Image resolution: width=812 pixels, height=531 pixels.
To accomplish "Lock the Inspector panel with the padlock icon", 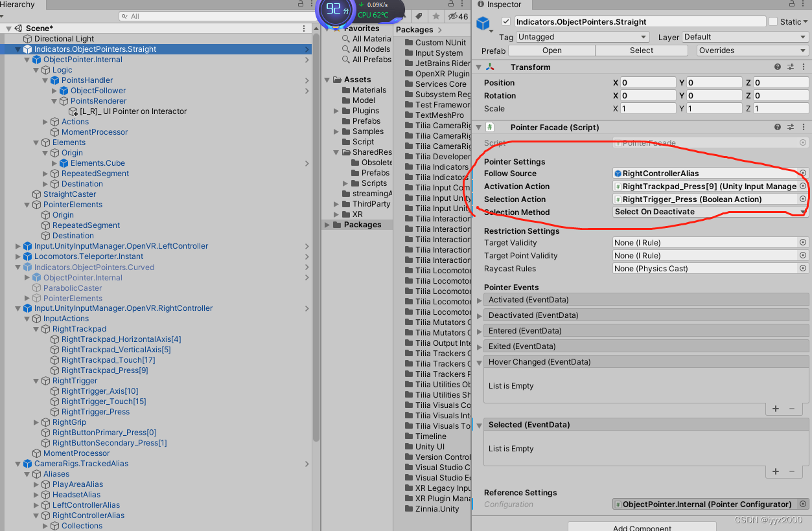I will (x=793, y=4).
